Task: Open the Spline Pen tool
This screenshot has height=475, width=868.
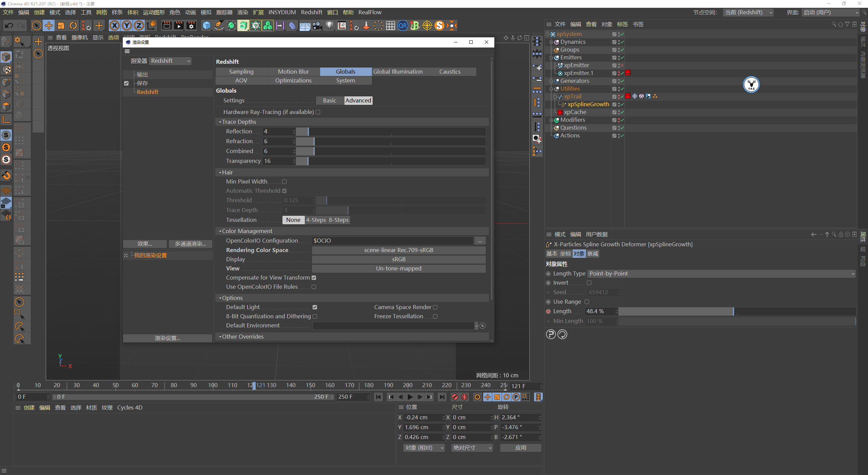Action: tap(219, 25)
